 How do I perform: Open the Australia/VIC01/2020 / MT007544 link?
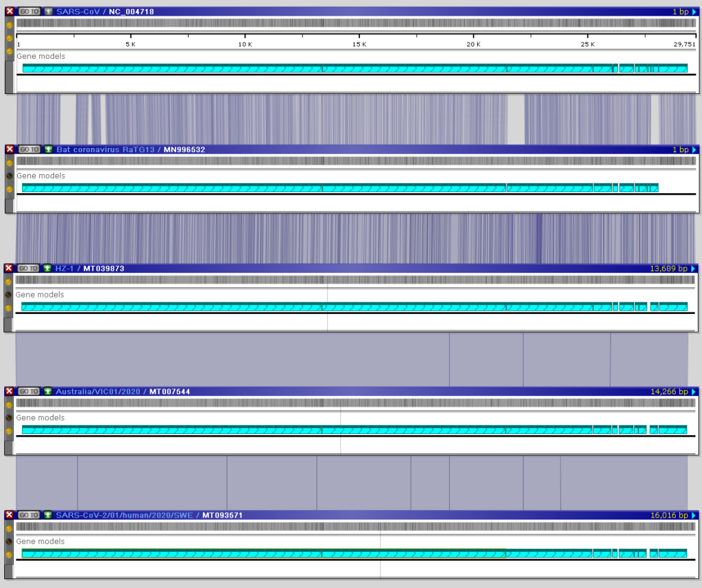pyautogui.click(x=123, y=391)
